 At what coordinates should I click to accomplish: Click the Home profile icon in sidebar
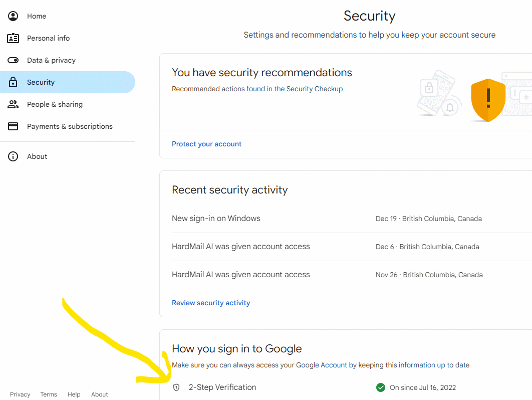[13, 16]
